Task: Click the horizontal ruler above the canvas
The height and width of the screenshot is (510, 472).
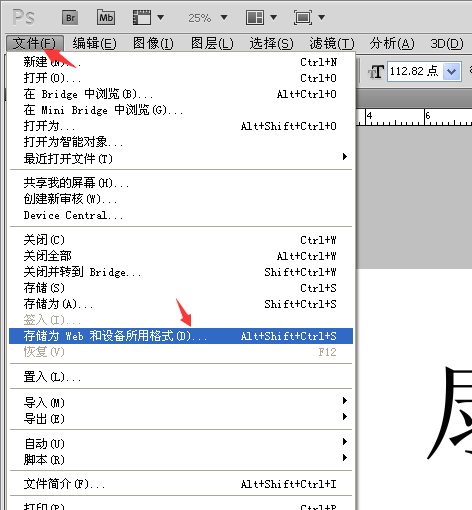Action: point(414,117)
